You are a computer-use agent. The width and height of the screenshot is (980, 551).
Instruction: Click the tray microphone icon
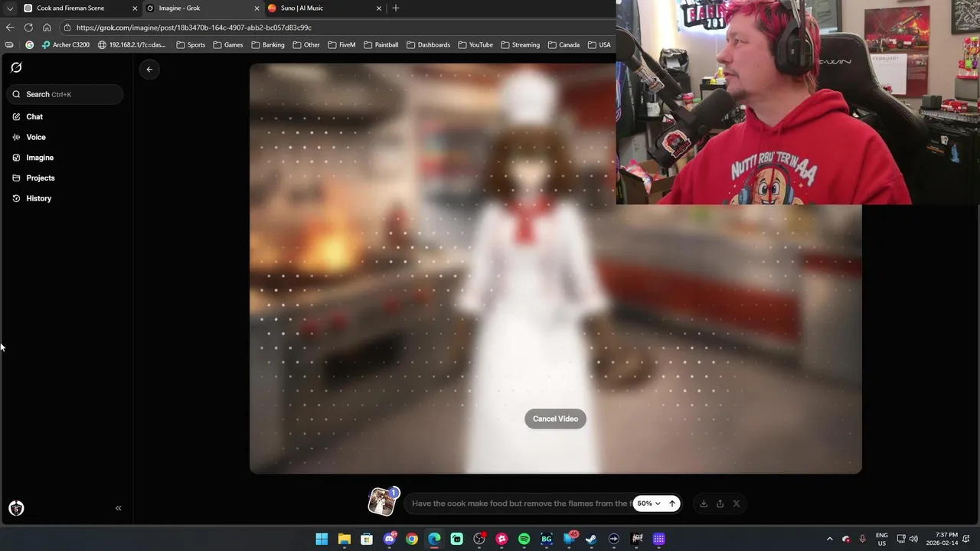click(x=863, y=539)
